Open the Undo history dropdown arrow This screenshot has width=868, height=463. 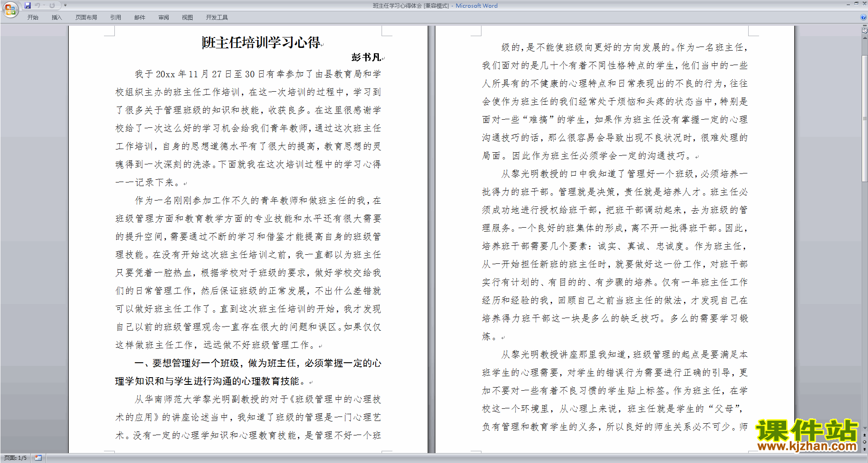[44, 5]
